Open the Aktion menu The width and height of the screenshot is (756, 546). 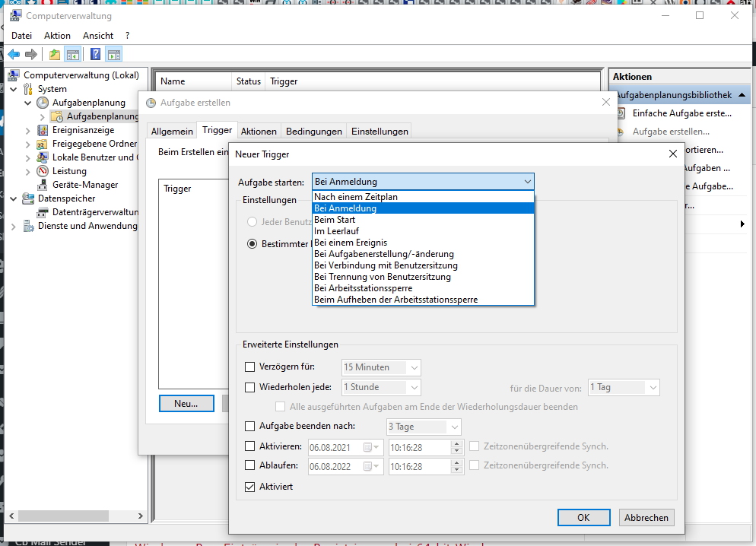coord(57,36)
